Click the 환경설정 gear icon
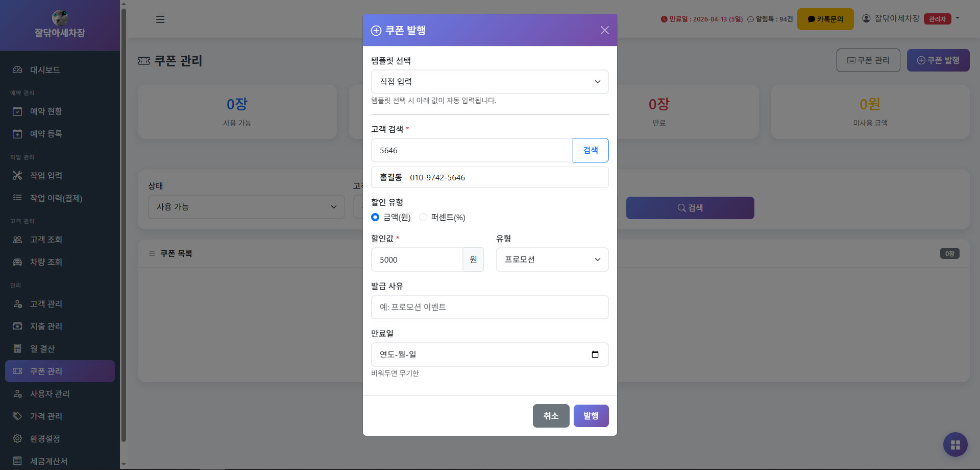 click(17, 439)
